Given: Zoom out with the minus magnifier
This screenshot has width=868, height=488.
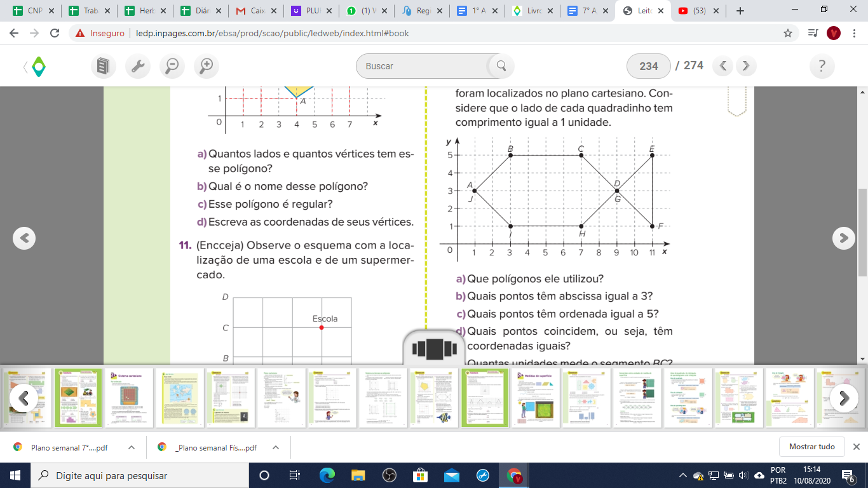Looking at the screenshot, I should click(172, 65).
